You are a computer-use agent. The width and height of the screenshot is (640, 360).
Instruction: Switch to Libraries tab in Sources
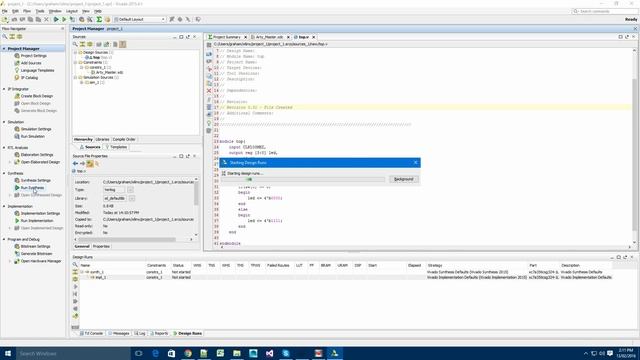[102, 140]
